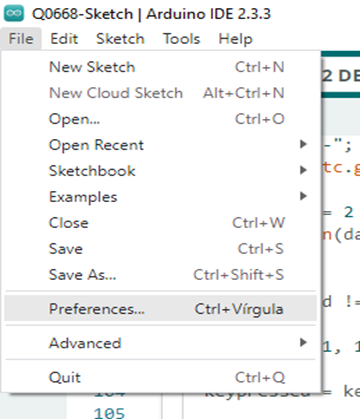Screen dimensions: 360x419
Task: Select Save in the File menu
Action: coord(160,249)
